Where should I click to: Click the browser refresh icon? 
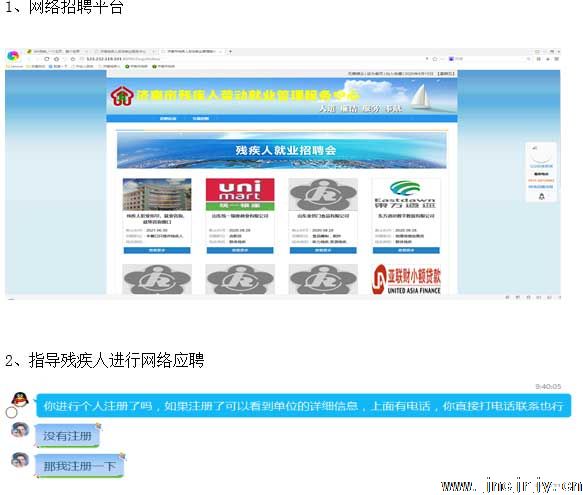coord(46,59)
